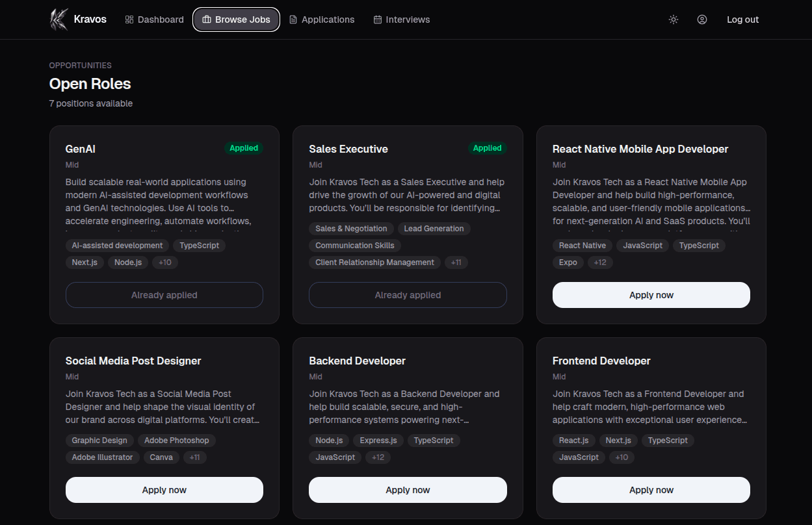Open the GenAI job title
Viewport: 812px width, 525px height.
point(81,149)
